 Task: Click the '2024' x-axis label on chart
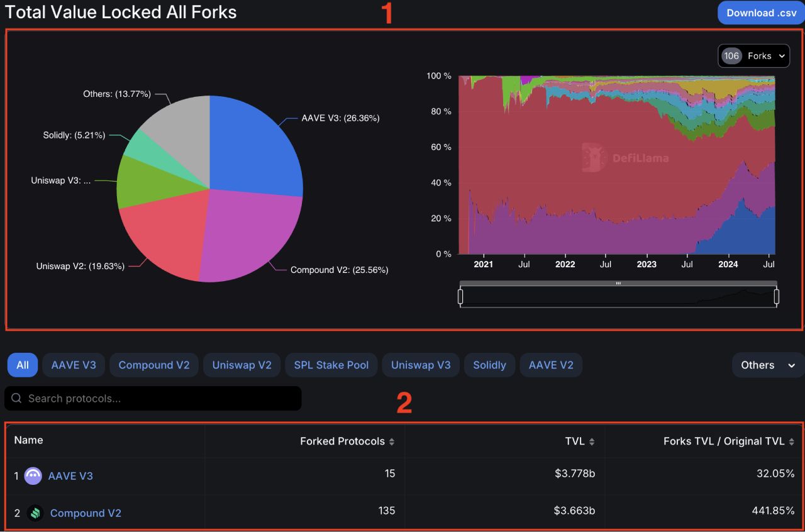(728, 265)
